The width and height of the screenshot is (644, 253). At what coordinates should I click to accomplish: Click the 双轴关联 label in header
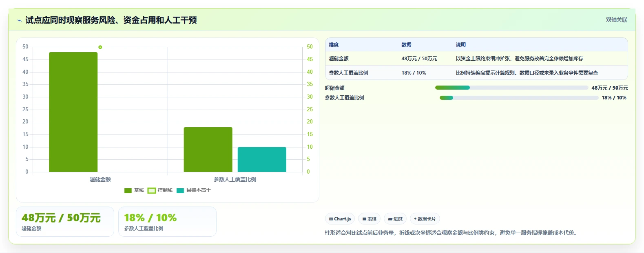click(616, 20)
